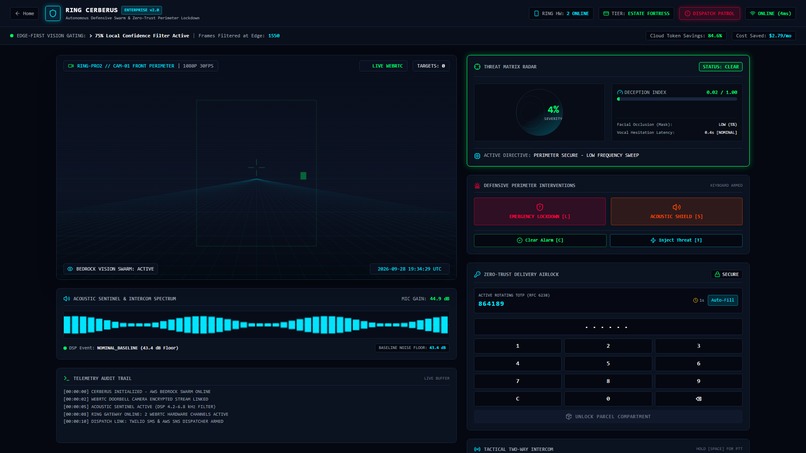Tap keypad digit 4
Image resolution: width=806 pixels, height=453 pixels.
click(x=518, y=364)
